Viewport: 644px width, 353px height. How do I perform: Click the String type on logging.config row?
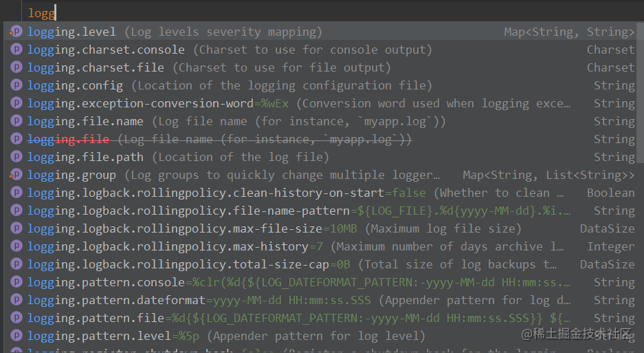[x=614, y=85]
